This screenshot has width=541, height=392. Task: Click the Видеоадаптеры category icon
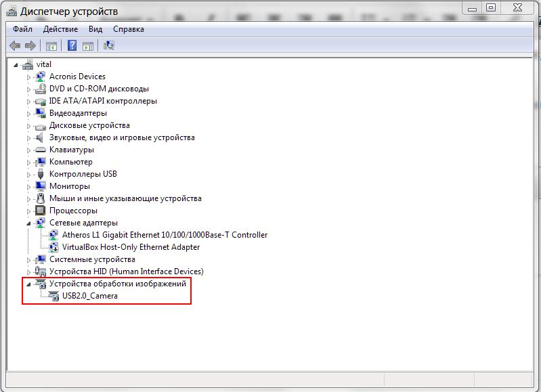coord(41,113)
